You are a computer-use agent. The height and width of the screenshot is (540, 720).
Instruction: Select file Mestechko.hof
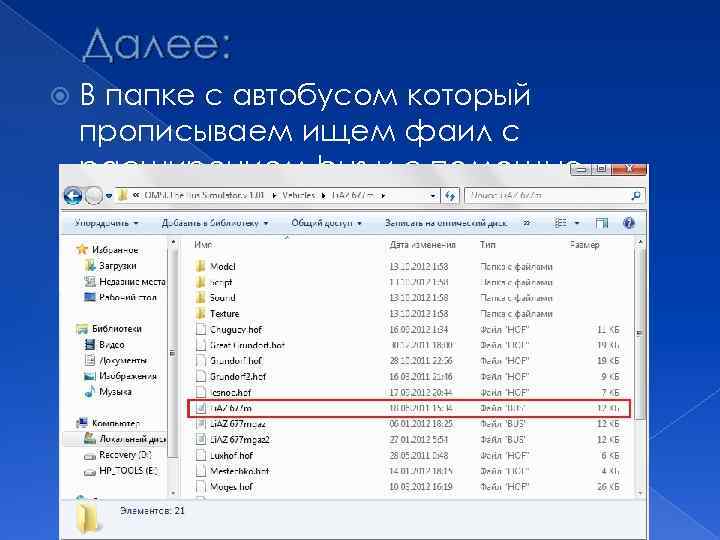240,471
